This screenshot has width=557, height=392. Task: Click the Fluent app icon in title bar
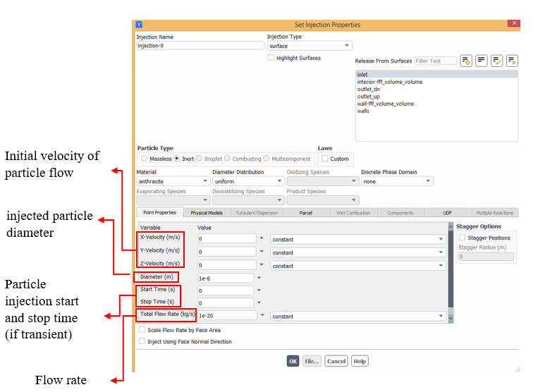click(x=139, y=25)
